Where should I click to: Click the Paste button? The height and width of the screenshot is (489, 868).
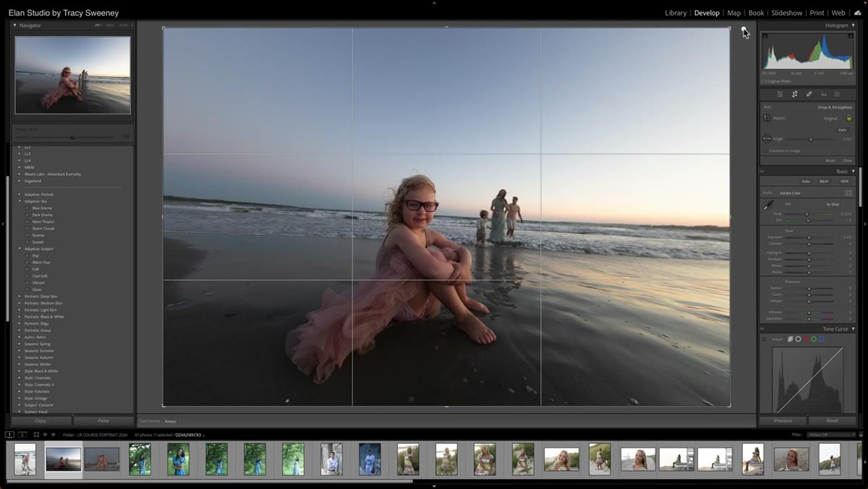[103, 420]
